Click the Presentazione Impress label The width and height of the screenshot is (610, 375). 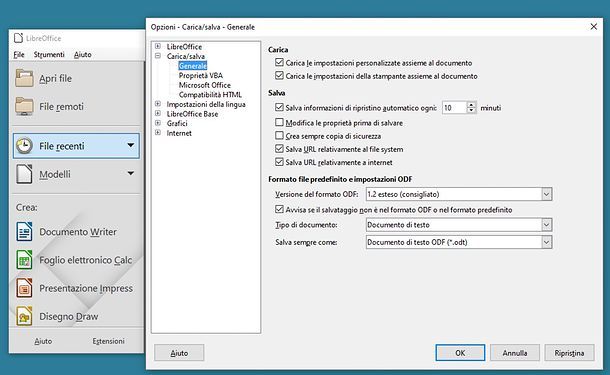(86, 288)
